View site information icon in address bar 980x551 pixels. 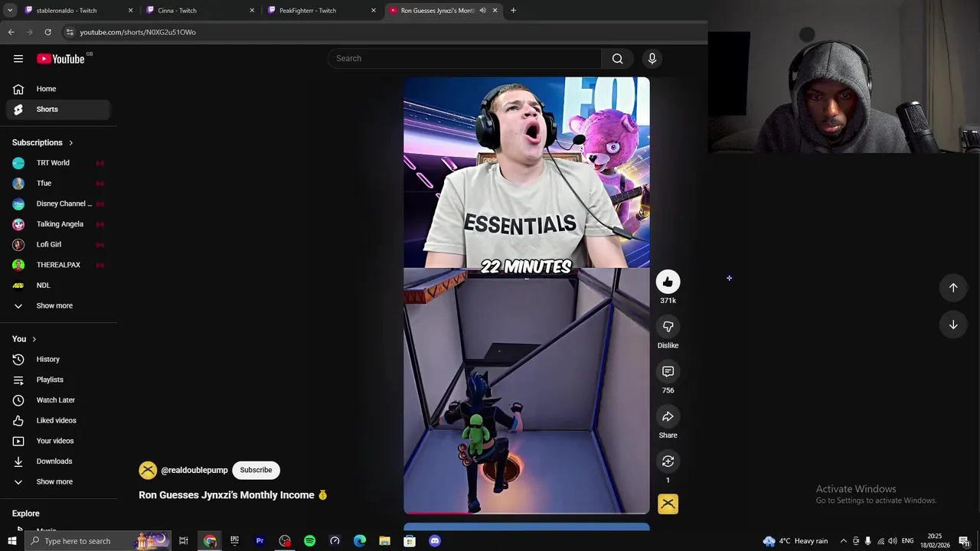coord(70,32)
